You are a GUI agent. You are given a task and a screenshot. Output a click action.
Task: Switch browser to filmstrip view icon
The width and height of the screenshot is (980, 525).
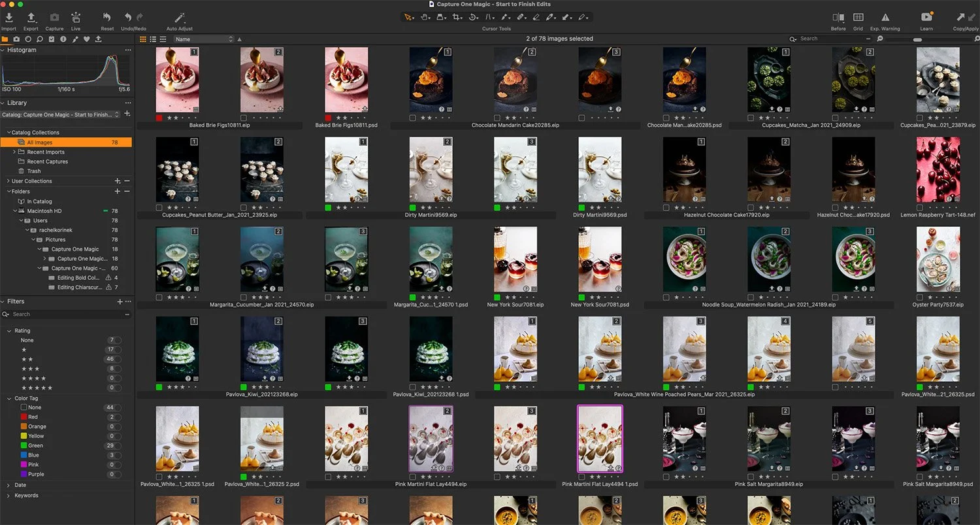click(x=163, y=39)
